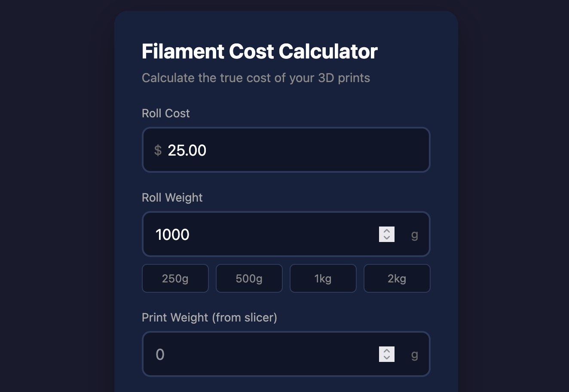Click the dollar sign icon in Roll Cost

[x=158, y=150]
